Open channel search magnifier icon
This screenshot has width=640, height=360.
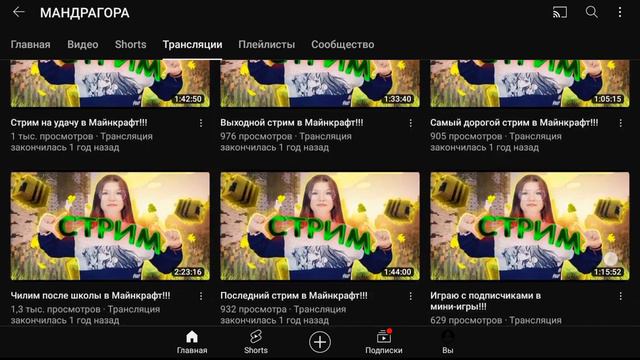[x=591, y=12]
